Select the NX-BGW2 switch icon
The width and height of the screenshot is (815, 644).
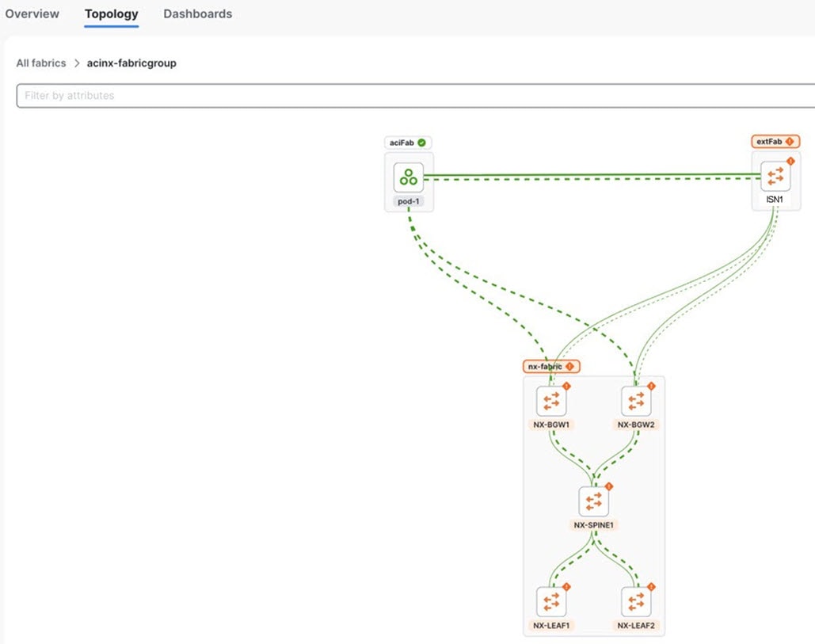point(637,400)
